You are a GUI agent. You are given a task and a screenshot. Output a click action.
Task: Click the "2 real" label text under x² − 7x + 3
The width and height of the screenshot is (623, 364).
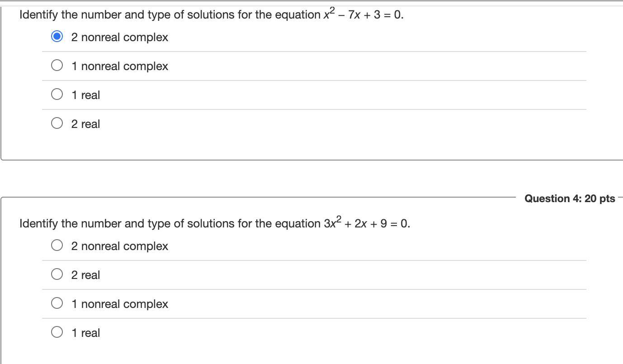(85, 124)
